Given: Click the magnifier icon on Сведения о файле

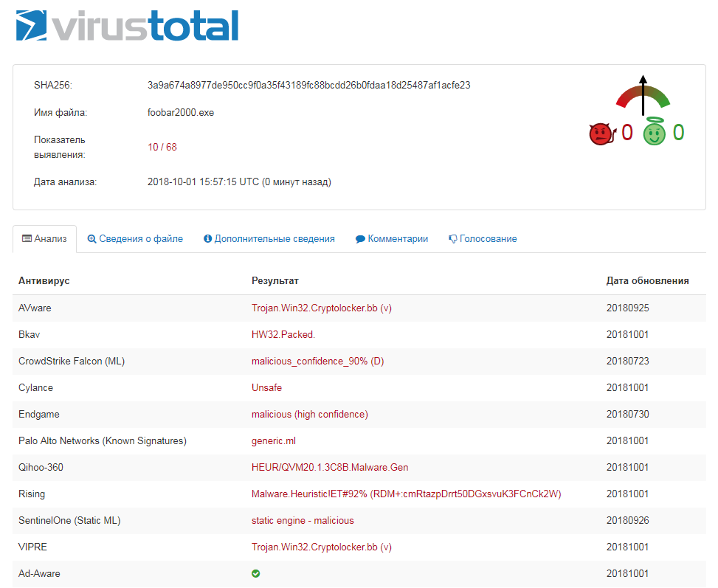Looking at the screenshot, I should click(x=92, y=239).
